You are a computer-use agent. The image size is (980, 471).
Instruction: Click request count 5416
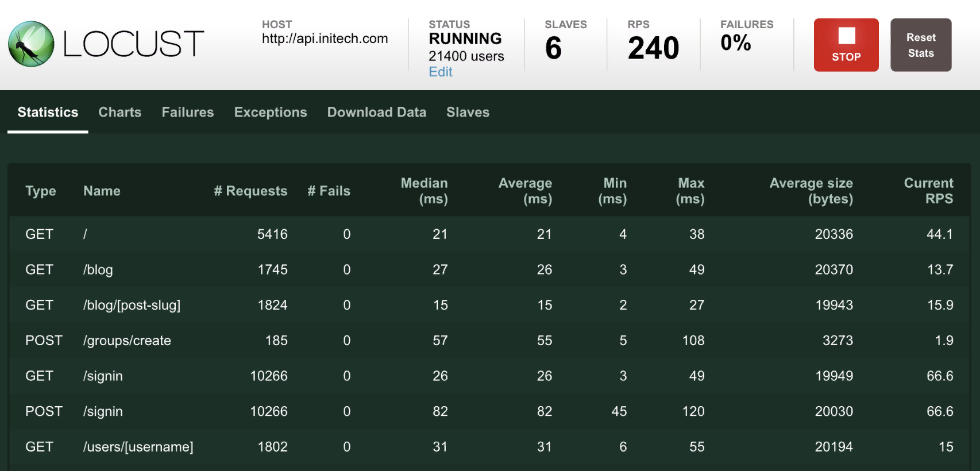point(272,234)
